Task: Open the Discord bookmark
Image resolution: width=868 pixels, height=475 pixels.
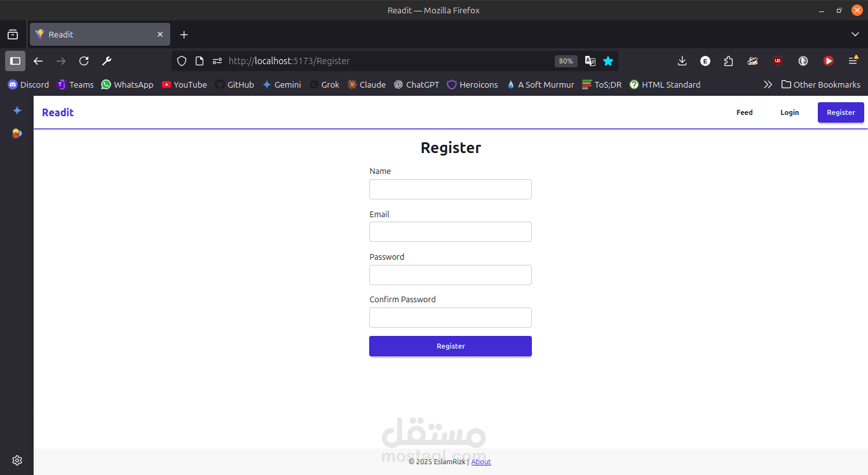Action: pos(28,84)
